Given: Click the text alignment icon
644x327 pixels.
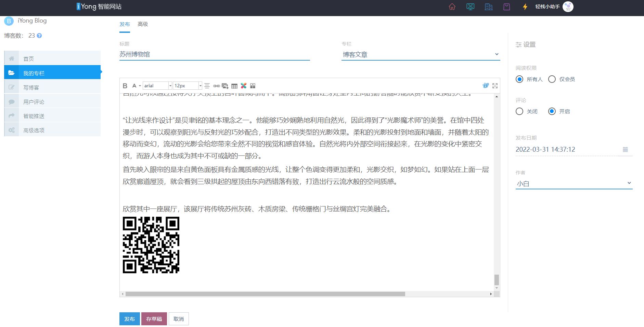Looking at the screenshot, I should [207, 86].
